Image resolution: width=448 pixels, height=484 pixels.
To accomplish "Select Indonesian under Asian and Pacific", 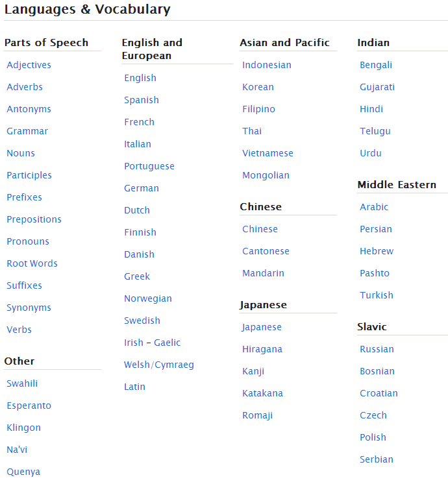I will 267,65.
